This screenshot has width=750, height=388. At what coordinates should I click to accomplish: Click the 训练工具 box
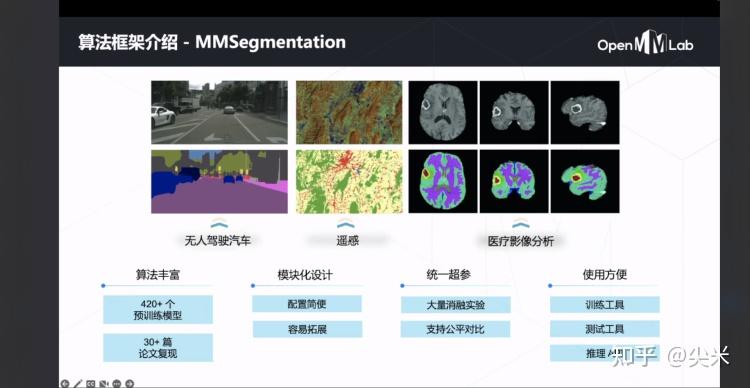[605, 305]
